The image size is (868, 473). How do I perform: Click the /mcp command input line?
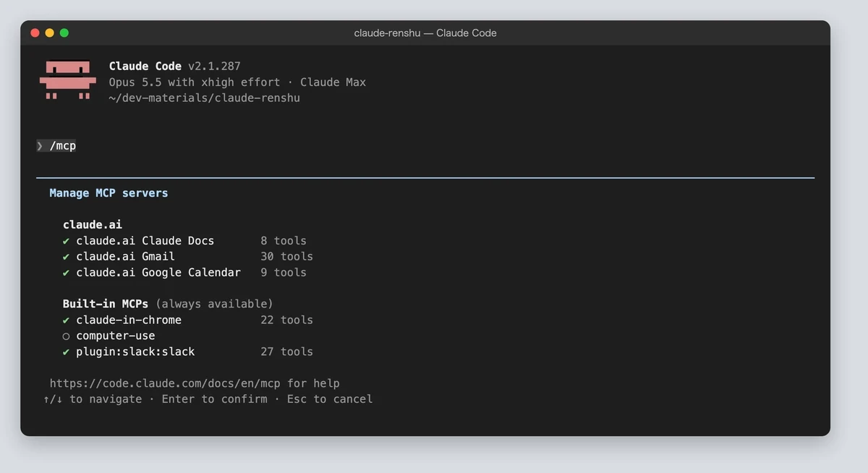(56, 146)
